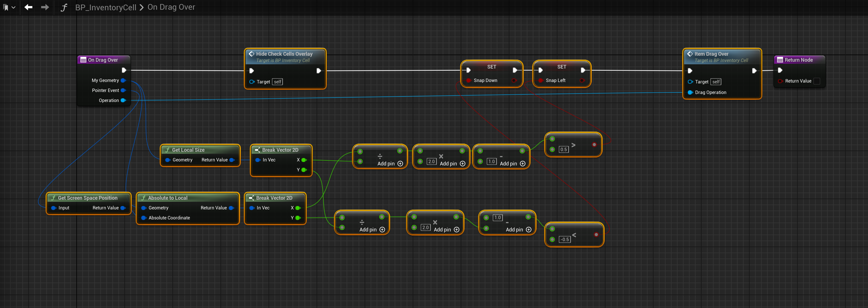Add a pin on the upper subtract node

point(522,164)
